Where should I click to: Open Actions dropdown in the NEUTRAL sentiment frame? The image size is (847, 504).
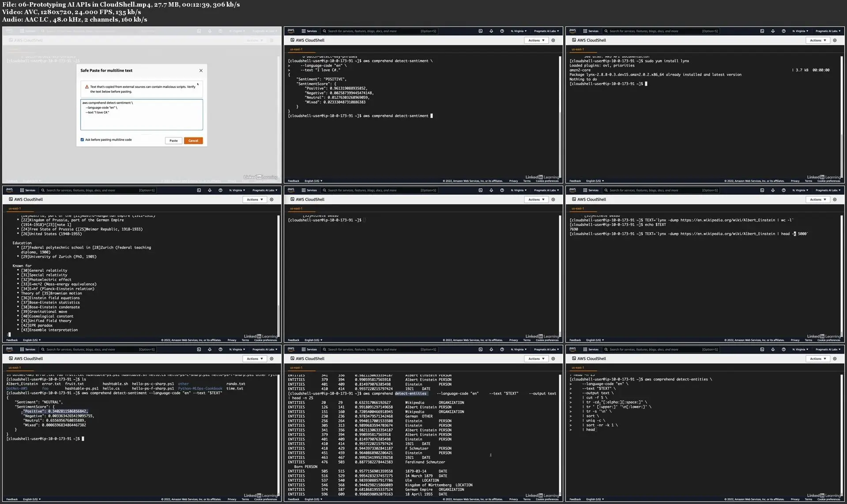(x=255, y=358)
